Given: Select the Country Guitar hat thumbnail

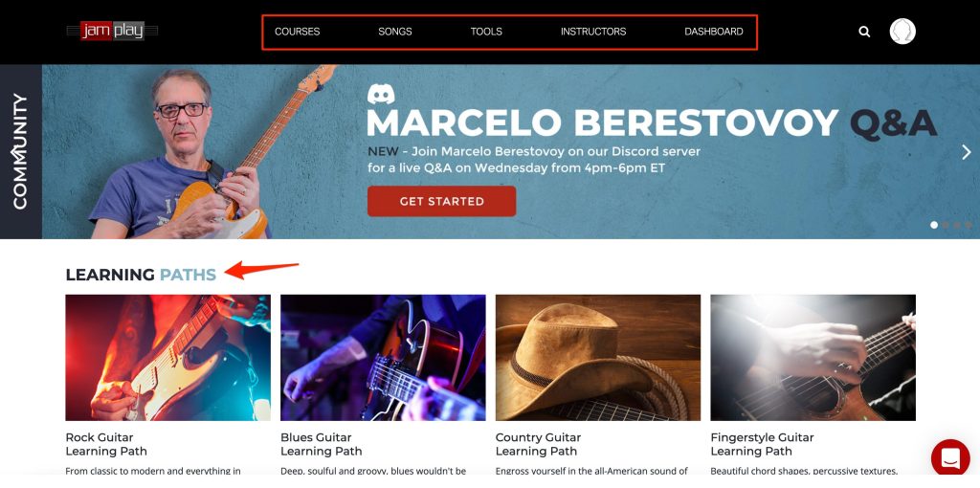Looking at the screenshot, I should coord(598,358).
